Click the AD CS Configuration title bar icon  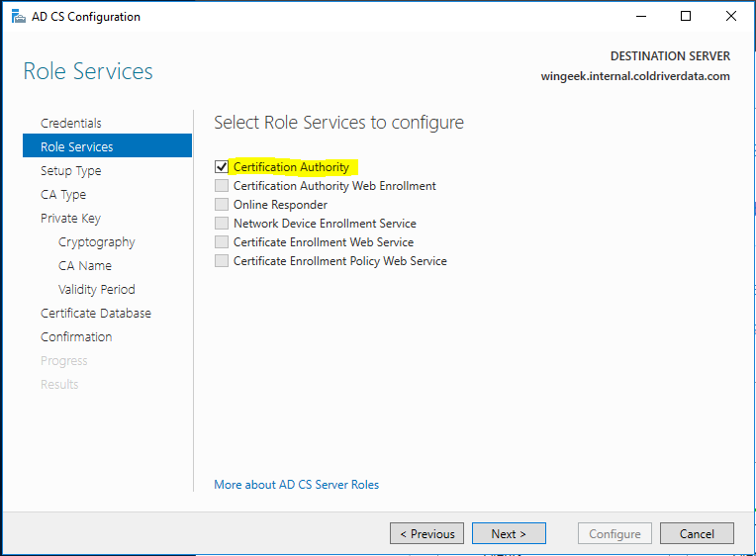[18, 16]
